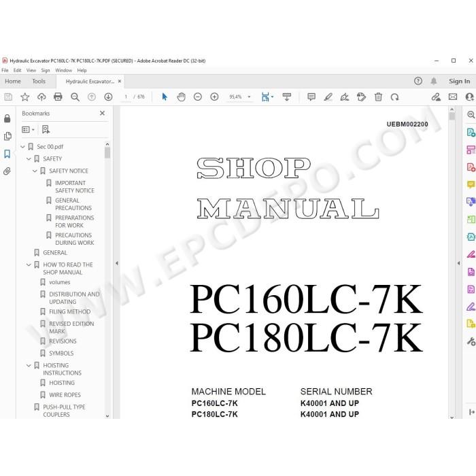Show Page Thumbnails panel in sidebar
Screen dimensions: 476x476
pos(7,136)
